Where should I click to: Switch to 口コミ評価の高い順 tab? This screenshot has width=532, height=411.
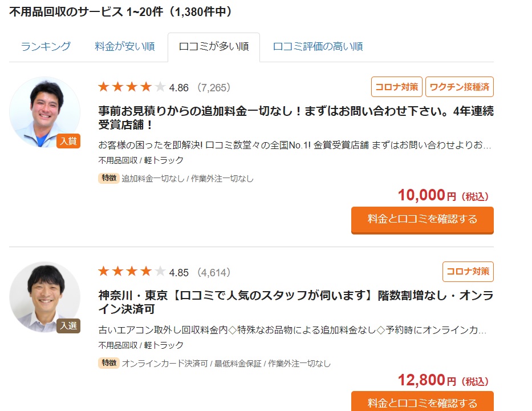[318, 46]
